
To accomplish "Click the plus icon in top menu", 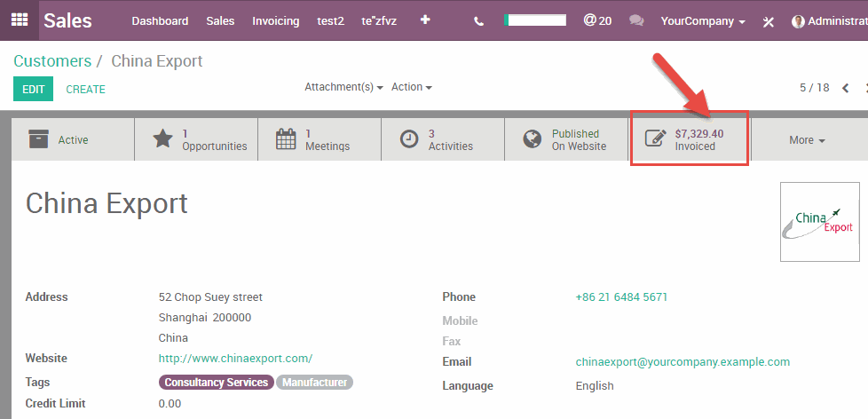I will (425, 20).
